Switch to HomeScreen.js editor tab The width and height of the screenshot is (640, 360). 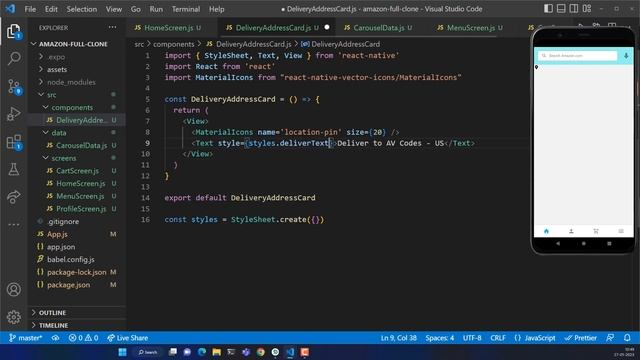pyautogui.click(x=169, y=28)
